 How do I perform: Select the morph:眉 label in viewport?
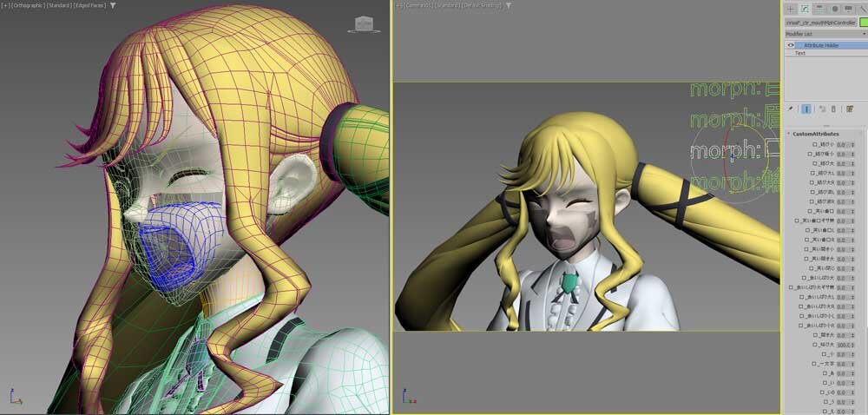click(x=735, y=119)
